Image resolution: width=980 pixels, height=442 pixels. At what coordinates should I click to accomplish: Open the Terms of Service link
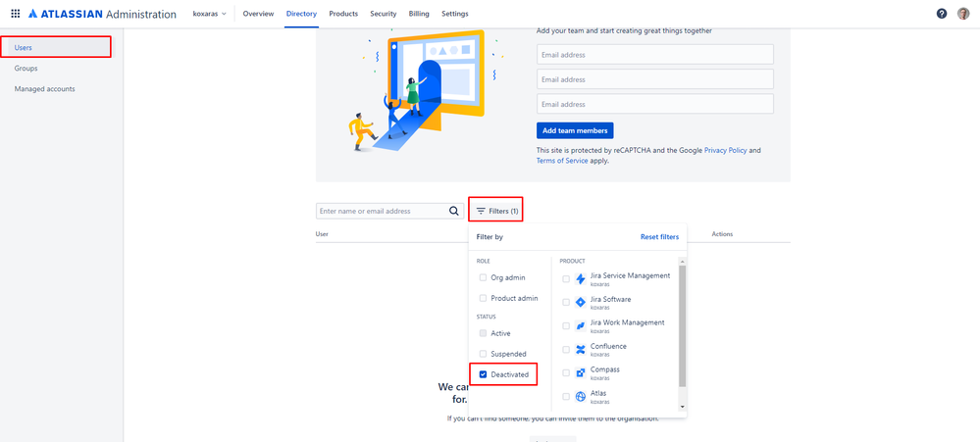562,161
